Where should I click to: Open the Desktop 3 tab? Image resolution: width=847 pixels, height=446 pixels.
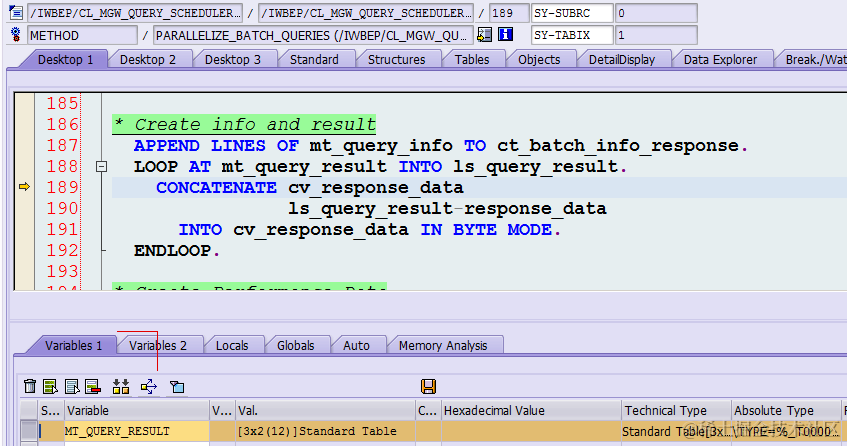(232, 59)
